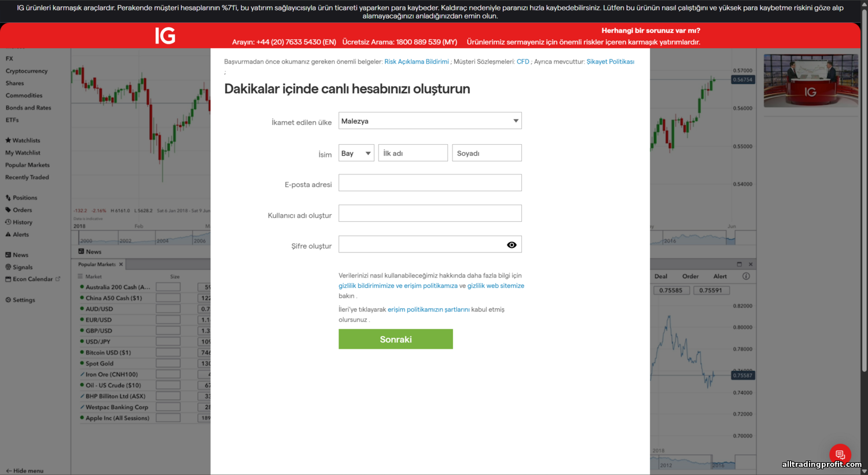868x475 pixels.
Task: Click the IG logo in the header
Action: (x=165, y=36)
